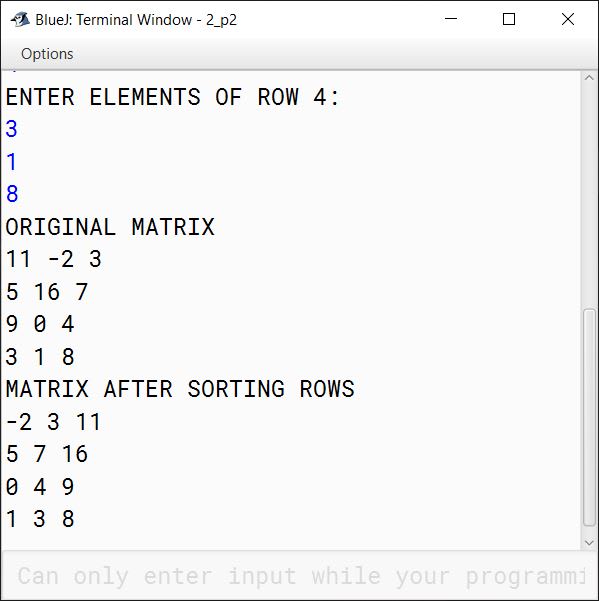The height and width of the screenshot is (601, 599).
Task: Open the Options menu
Action: tap(47, 54)
